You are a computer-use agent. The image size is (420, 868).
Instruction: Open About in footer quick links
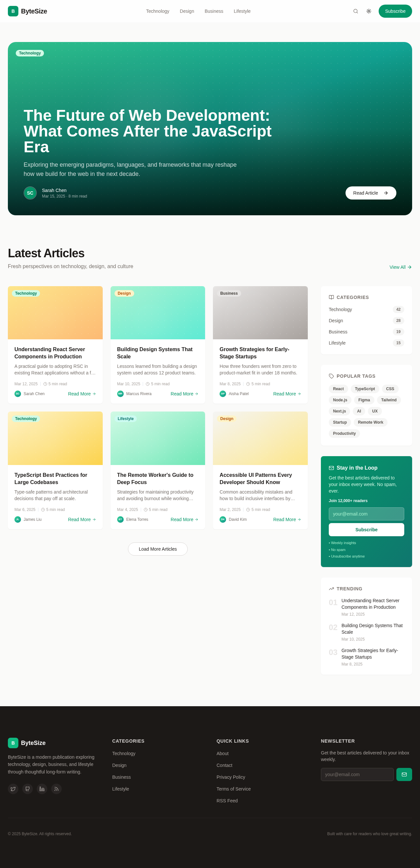coord(222,753)
